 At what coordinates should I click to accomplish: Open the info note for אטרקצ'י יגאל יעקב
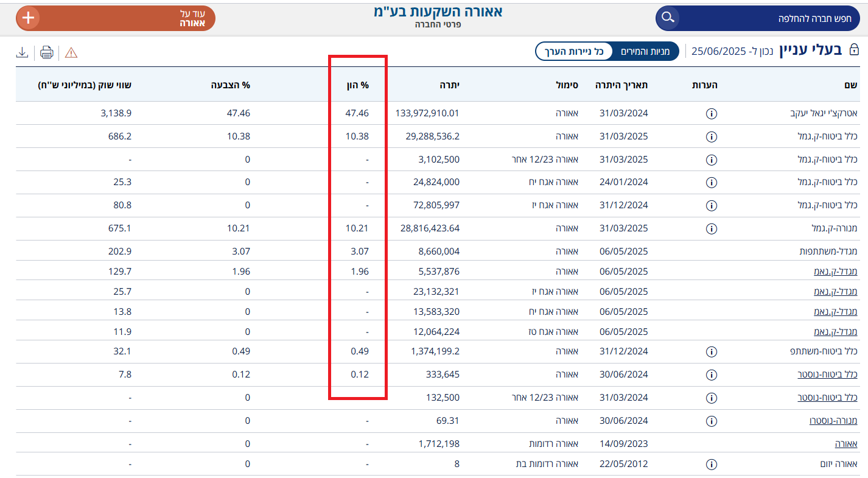(711, 114)
